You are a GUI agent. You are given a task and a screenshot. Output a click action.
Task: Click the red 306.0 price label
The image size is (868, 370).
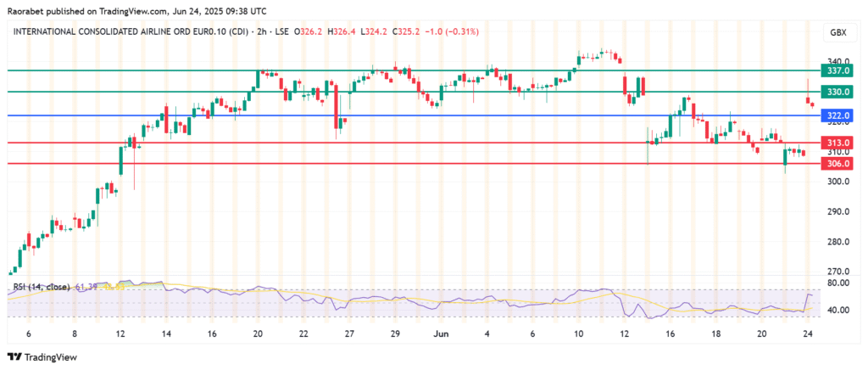[837, 163]
